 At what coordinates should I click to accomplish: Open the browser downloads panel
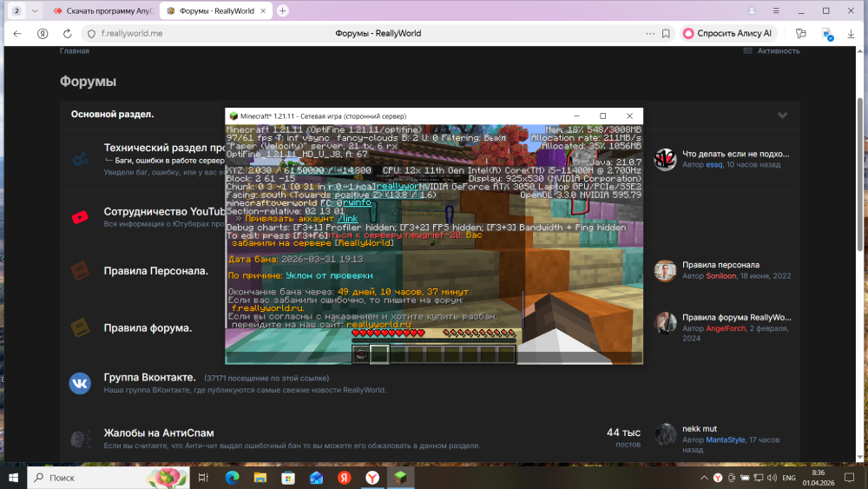851,34
